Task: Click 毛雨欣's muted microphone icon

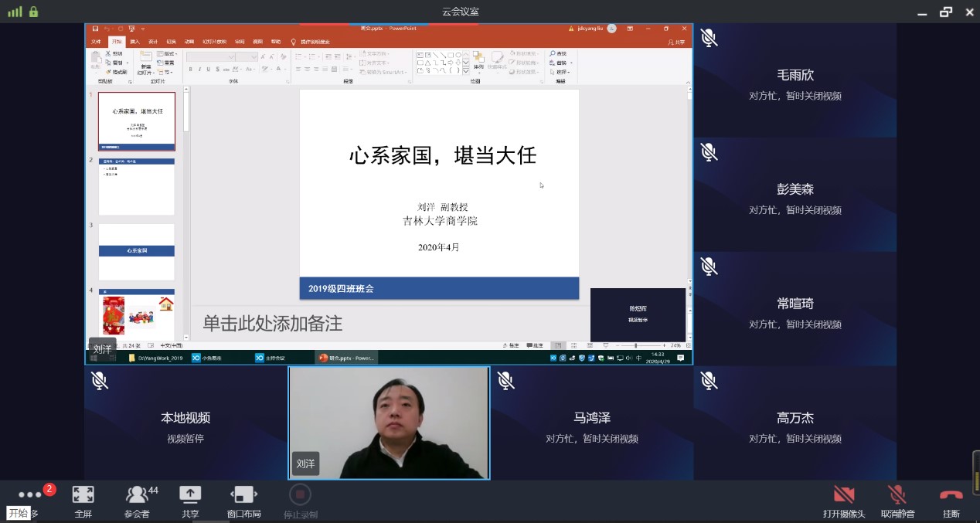Action: click(709, 38)
